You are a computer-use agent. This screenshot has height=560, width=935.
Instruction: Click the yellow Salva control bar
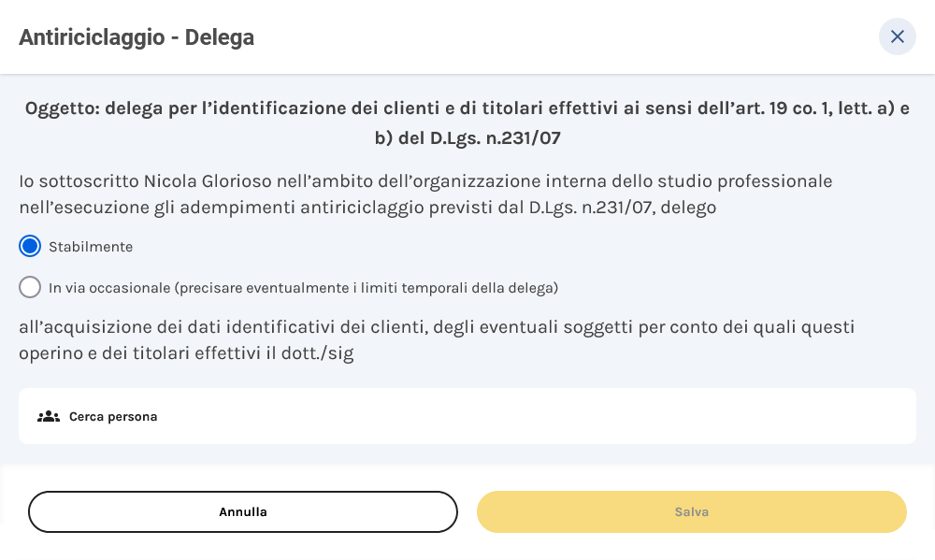692,511
